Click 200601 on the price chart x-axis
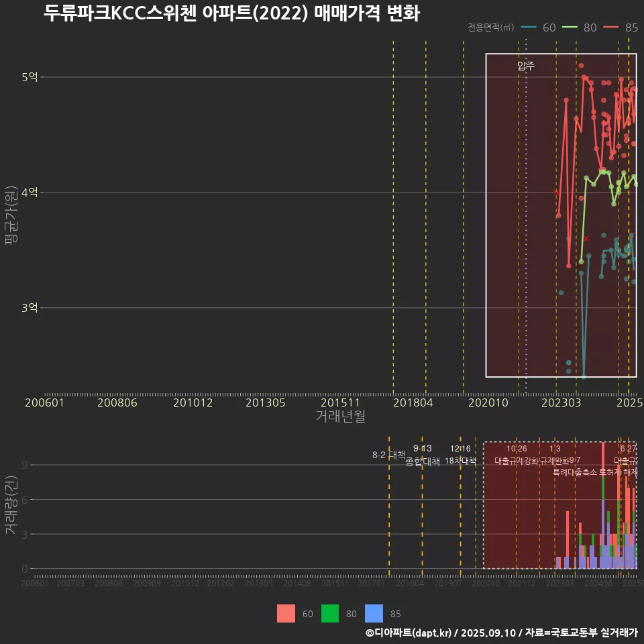Screen dimensions: 644x644 point(44,402)
